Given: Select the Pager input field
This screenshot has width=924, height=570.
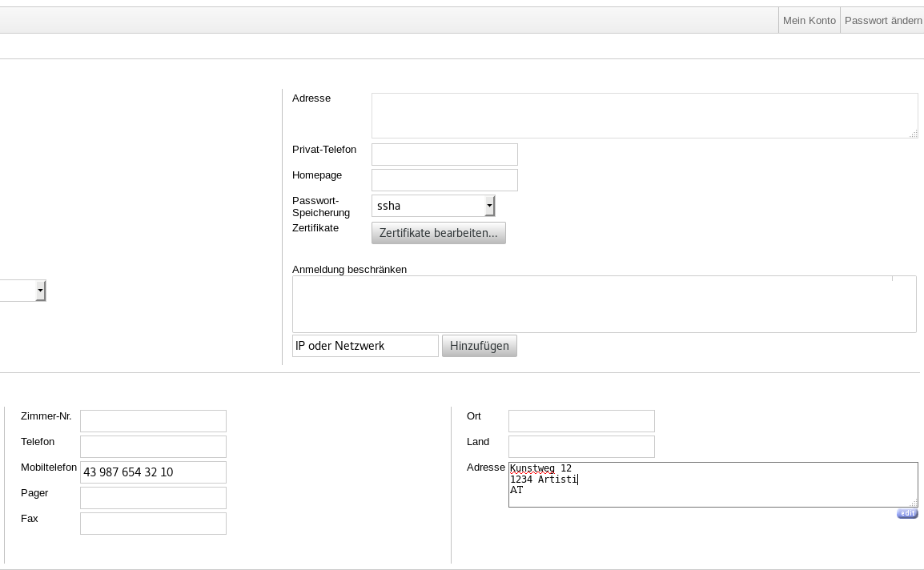Looking at the screenshot, I should coord(153,498).
